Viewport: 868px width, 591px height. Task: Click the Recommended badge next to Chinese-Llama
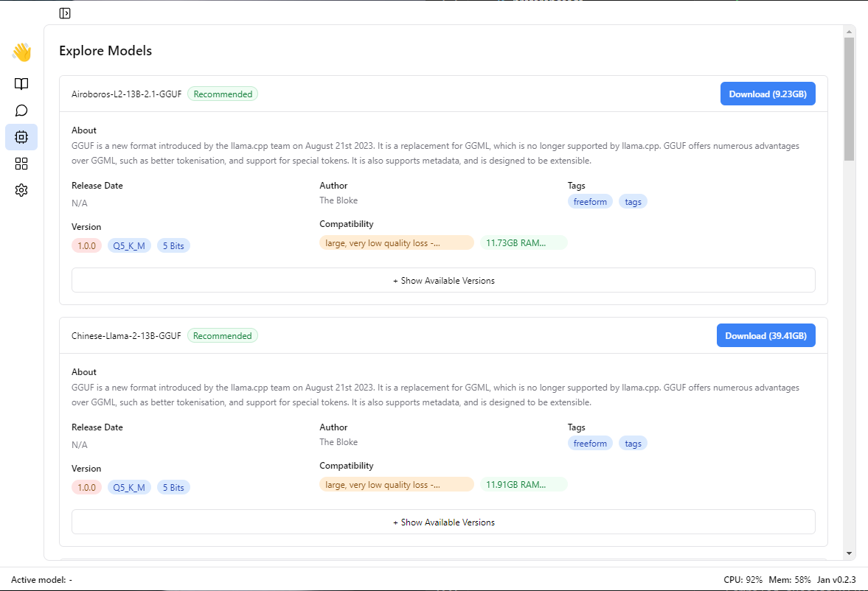point(222,336)
